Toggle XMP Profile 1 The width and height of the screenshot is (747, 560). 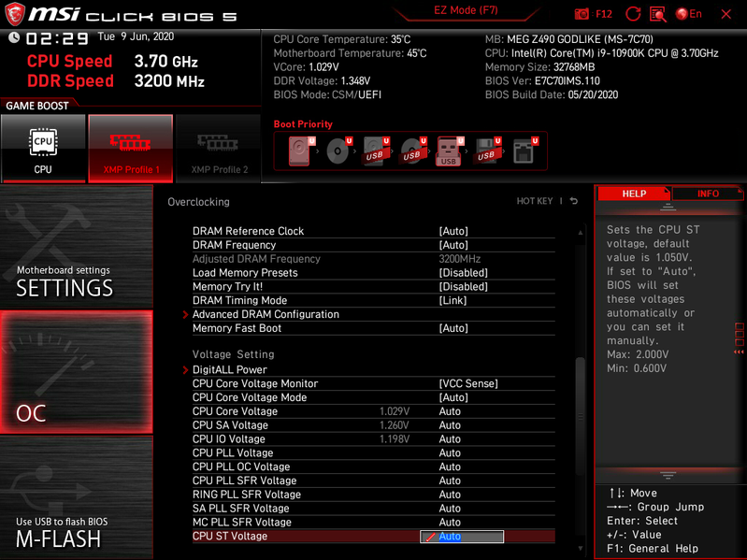pyautogui.click(x=131, y=148)
